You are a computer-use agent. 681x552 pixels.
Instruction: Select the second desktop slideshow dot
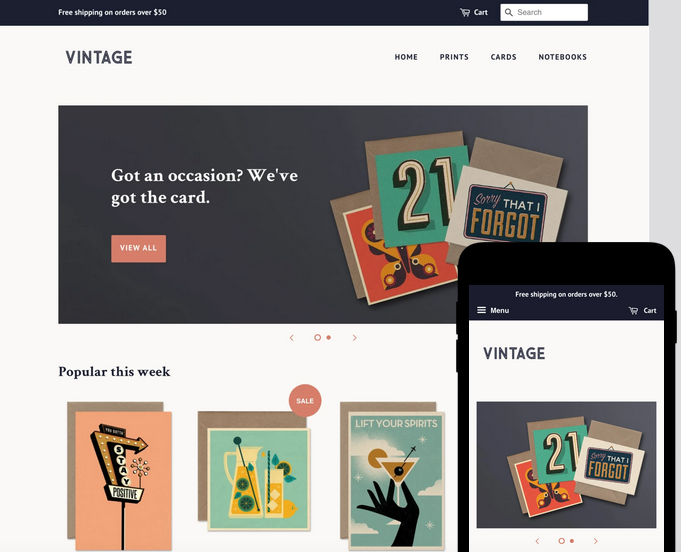pyautogui.click(x=329, y=337)
